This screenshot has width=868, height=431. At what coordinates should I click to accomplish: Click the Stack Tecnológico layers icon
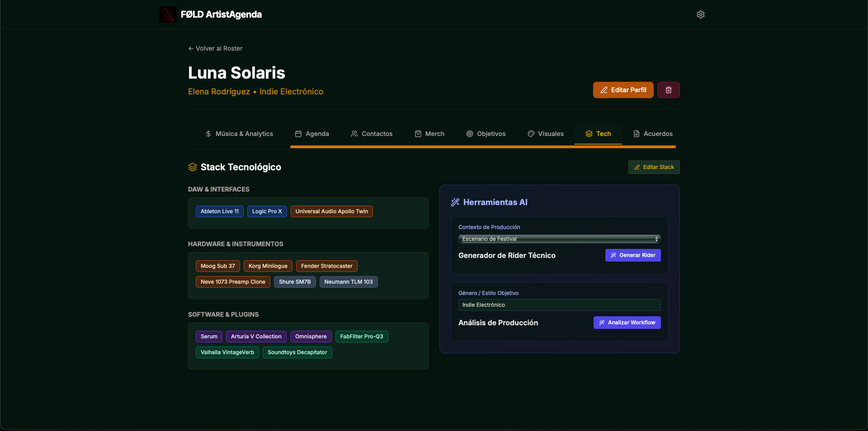point(193,167)
